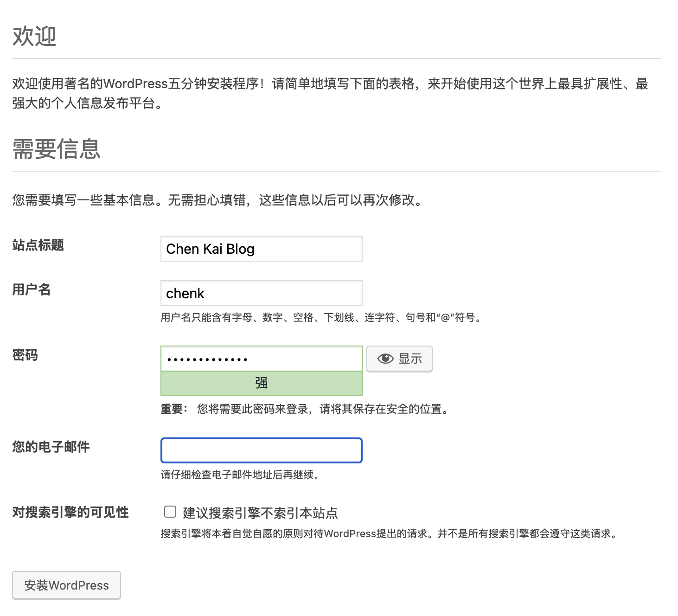Viewport: 678px width, 616px height.
Task: Click the email hint 请仔细检查电子邮件地址后再继续
Action: (240, 475)
